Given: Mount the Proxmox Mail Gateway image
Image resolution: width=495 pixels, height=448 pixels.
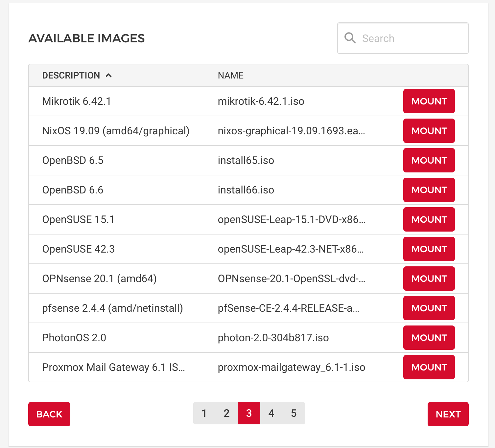Looking at the screenshot, I should [429, 367].
